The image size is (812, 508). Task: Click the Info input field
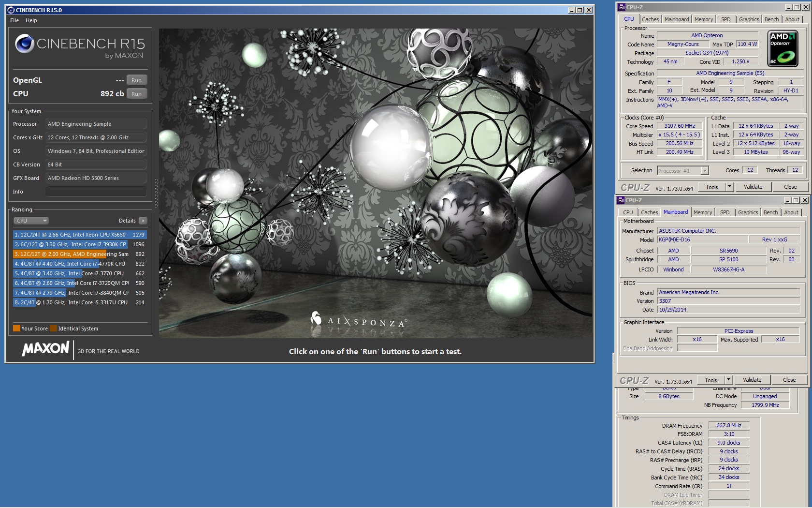pos(96,192)
